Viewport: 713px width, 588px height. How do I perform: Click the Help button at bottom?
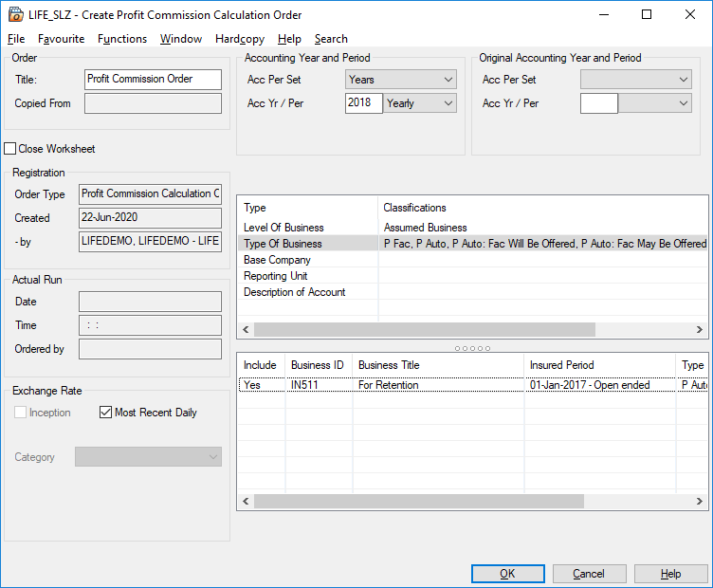tap(670, 574)
